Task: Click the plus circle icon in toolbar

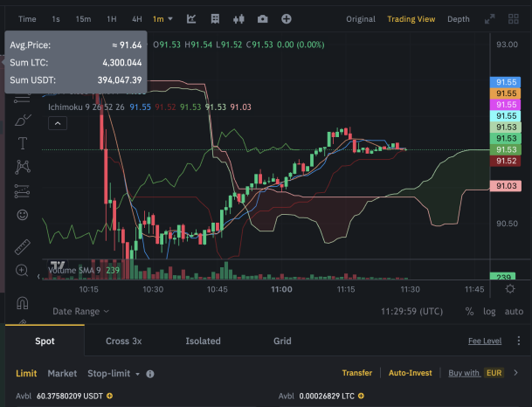Action: pyautogui.click(x=287, y=19)
